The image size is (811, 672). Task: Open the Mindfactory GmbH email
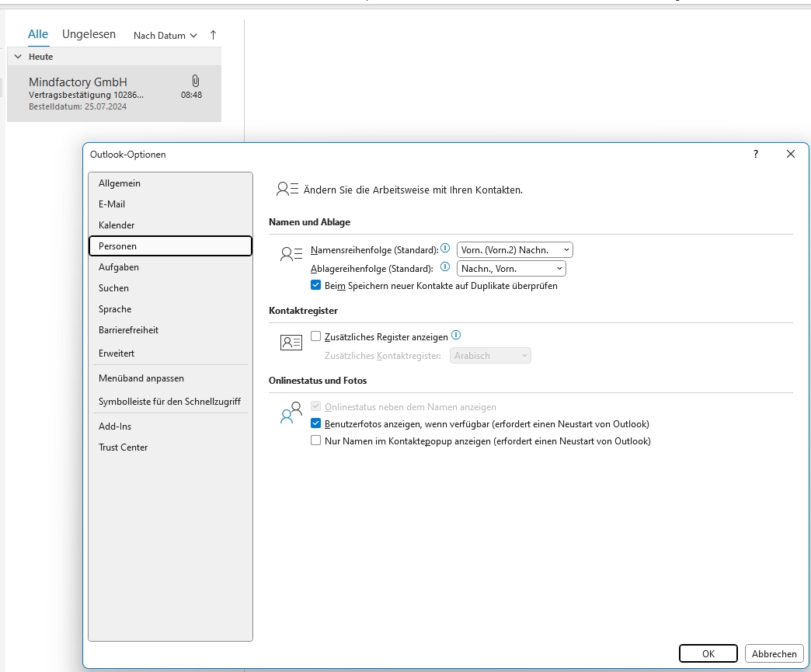(x=114, y=94)
